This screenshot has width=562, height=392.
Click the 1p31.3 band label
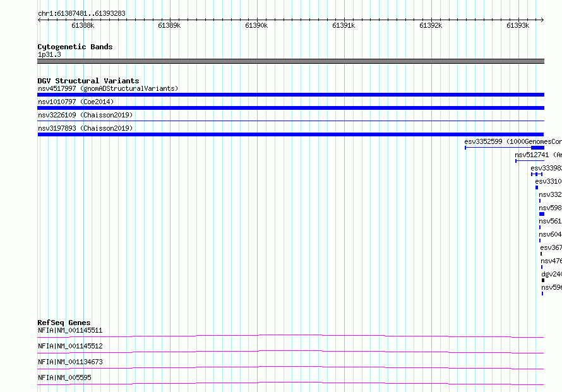[49, 54]
